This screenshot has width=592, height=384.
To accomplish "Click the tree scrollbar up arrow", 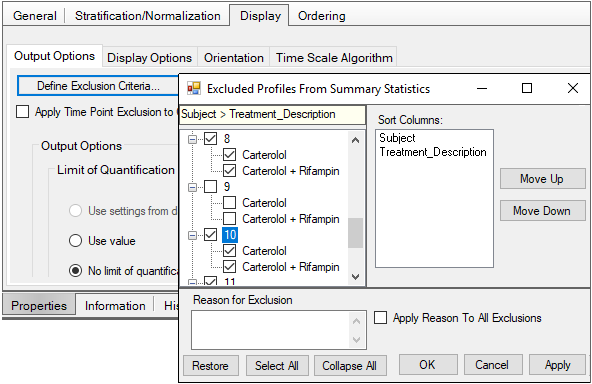I will [355, 140].
